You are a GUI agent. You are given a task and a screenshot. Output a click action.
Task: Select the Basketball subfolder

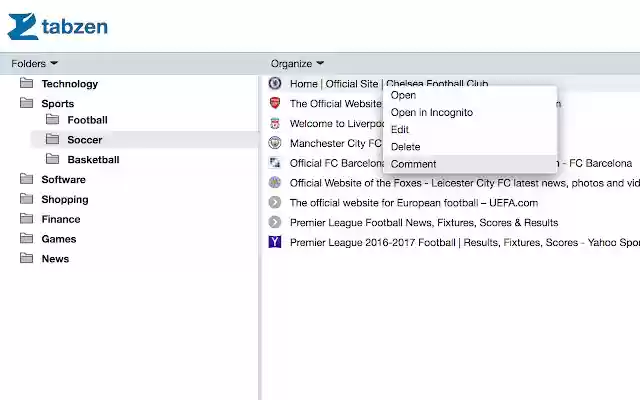coord(93,160)
